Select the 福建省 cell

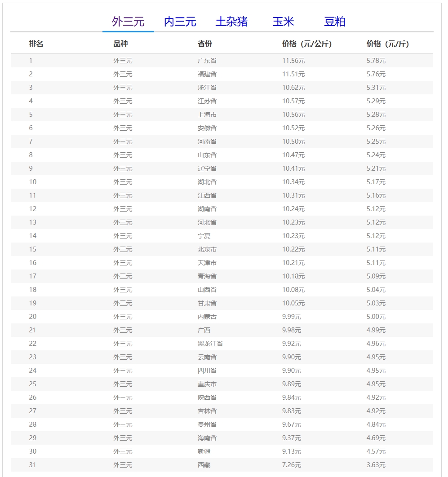point(207,74)
